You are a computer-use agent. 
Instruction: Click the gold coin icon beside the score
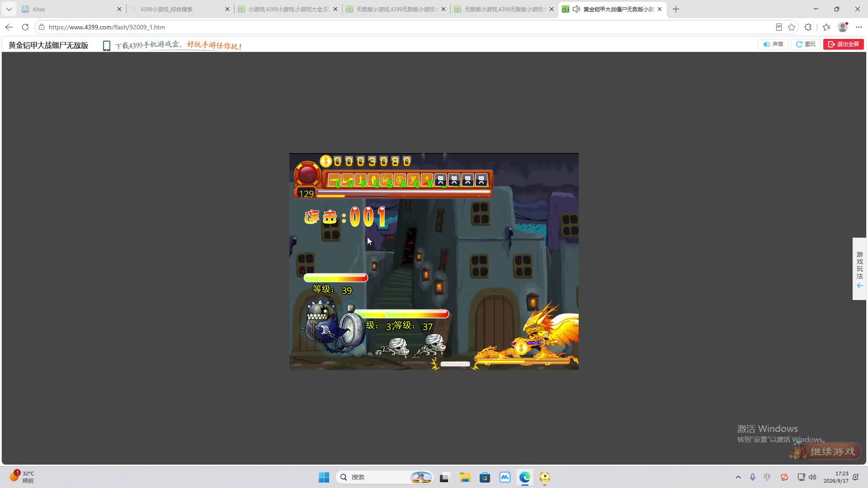click(325, 161)
